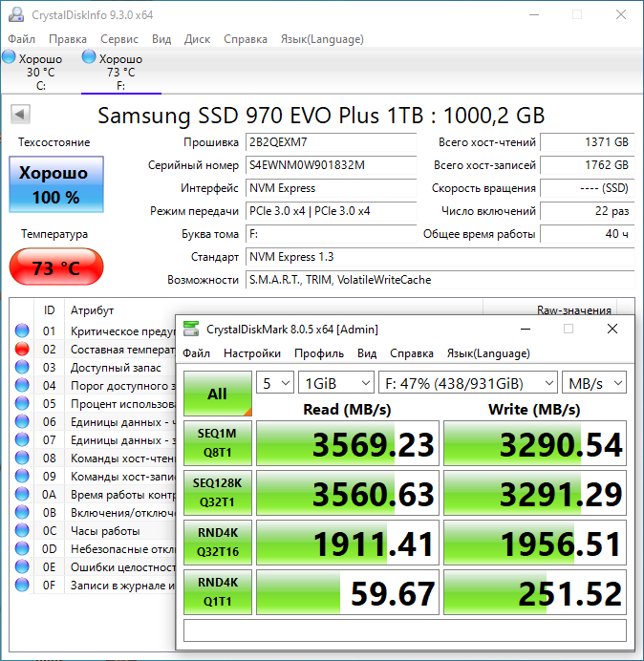The image size is (644, 661).
Task: Click the Атрибут column header
Action: [x=93, y=310]
